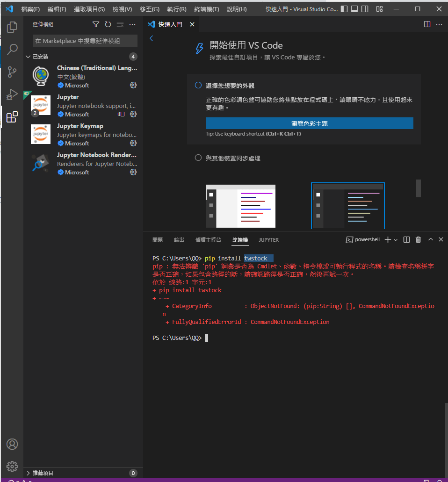Open the terminal launch profile dropdown arrow
Screen dimensions: 448x482
coord(395,239)
